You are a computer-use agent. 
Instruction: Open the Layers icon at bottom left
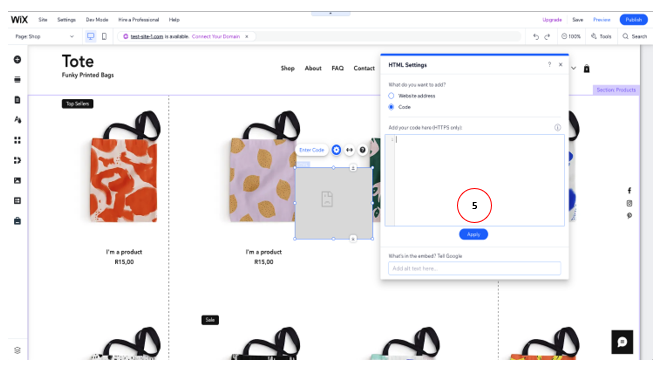17,350
